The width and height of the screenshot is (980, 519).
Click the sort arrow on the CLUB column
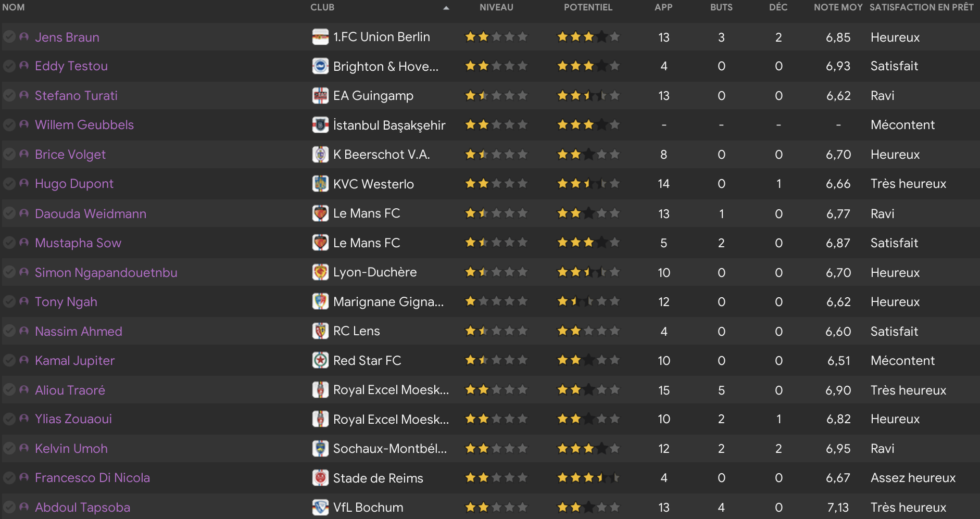(446, 8)
